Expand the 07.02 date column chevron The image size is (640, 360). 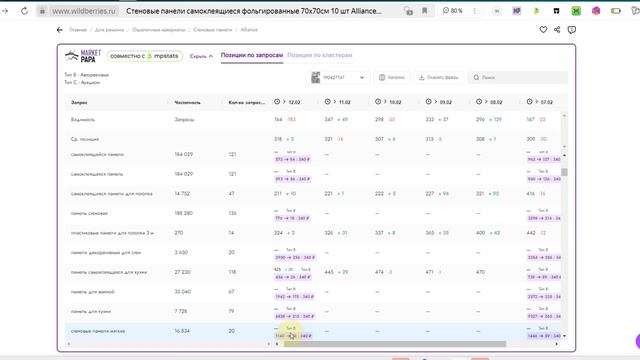tap(536, 102)
